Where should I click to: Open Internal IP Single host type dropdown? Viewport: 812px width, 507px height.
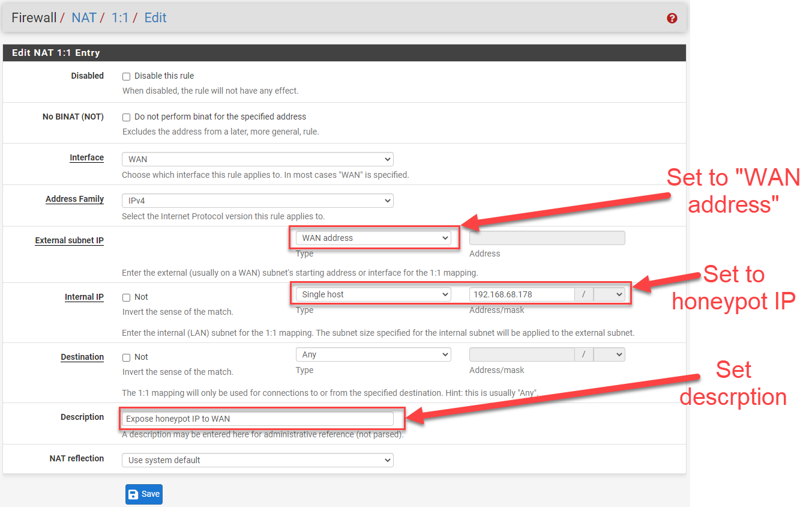coord(373,294)
